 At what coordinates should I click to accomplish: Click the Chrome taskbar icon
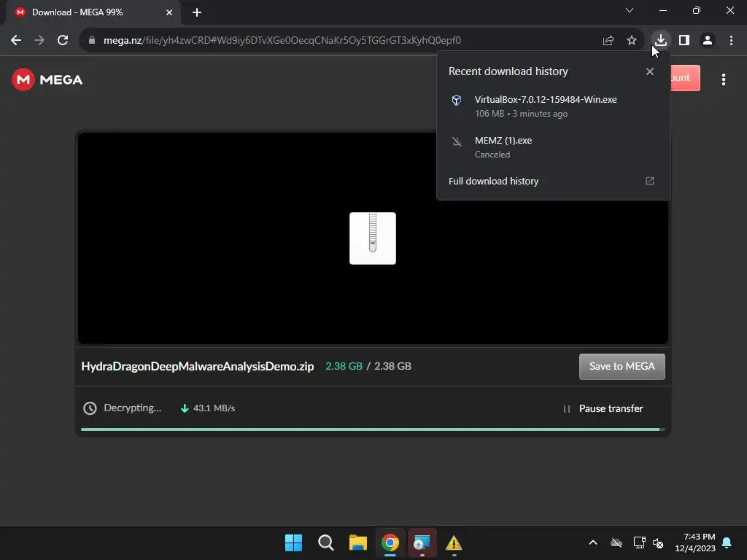[390, 542]
